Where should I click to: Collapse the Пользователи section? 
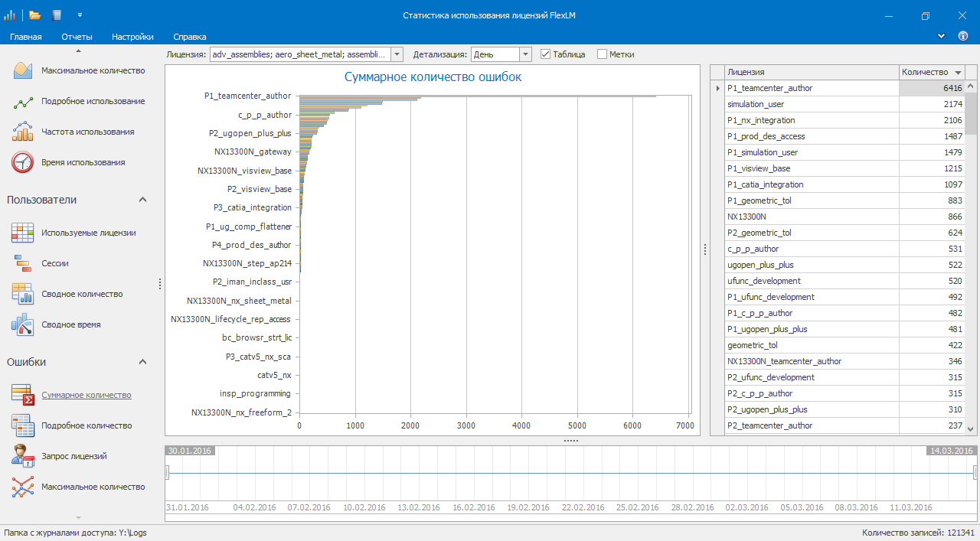142,200
